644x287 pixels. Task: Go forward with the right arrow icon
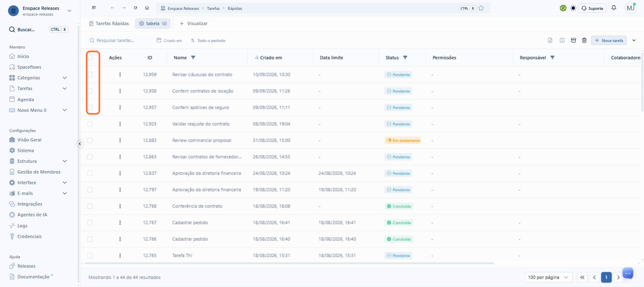(x=124, y=8)
